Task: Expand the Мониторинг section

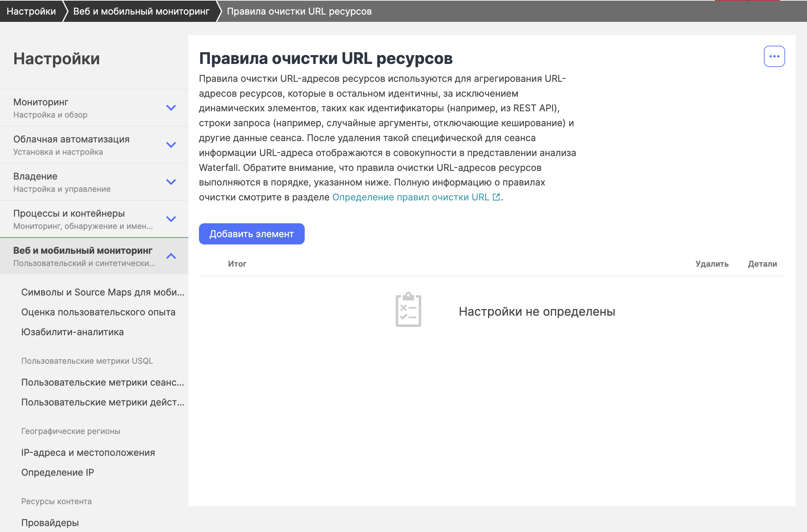Action: coord(171,108)
